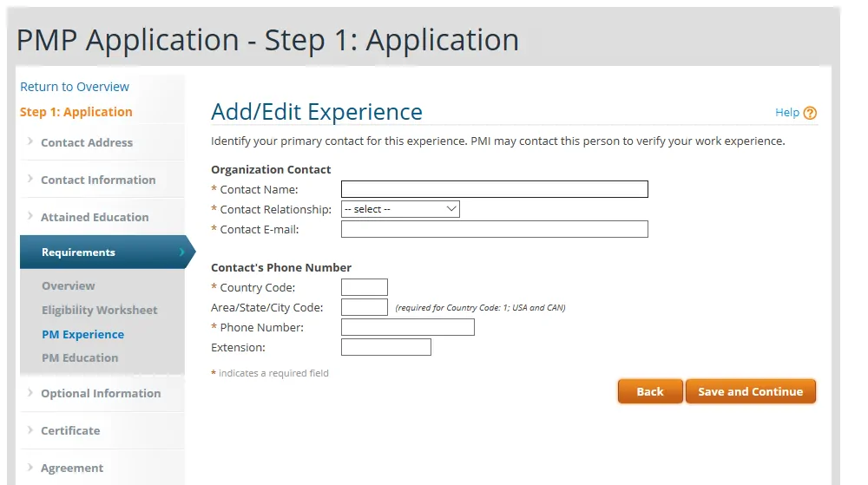Image resolution: width=868 pixels, height=485 pixels.
Task: Focus the Contact E-mail text box
Action: [x=494, y=229]
